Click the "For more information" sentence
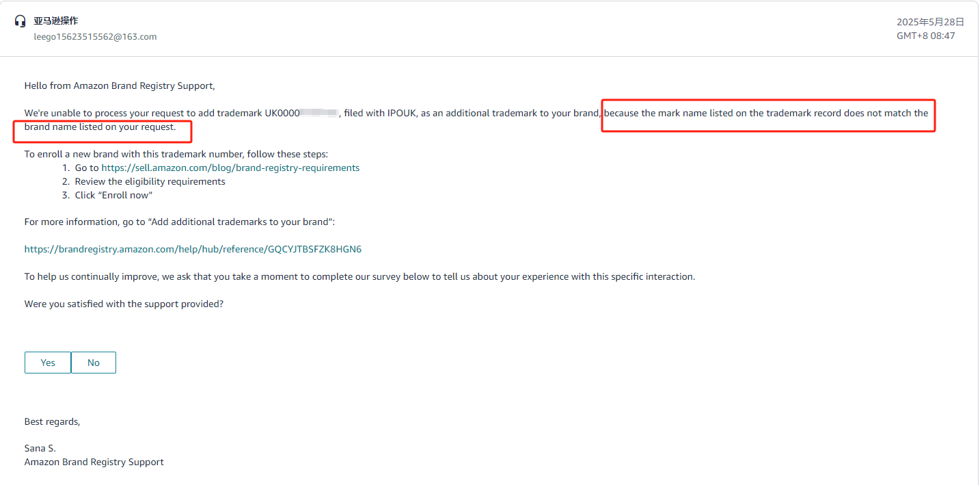The width and height of the screenshot is (980, 485). point(180,222)
